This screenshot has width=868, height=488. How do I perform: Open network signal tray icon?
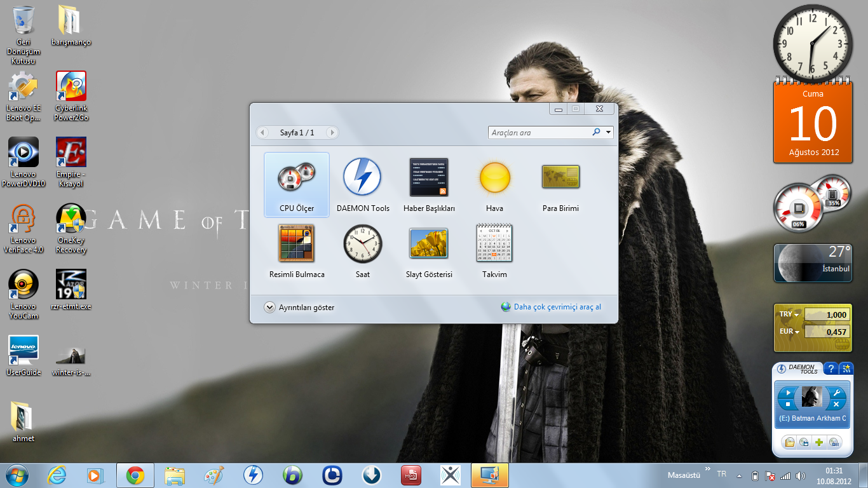[785, 475]
